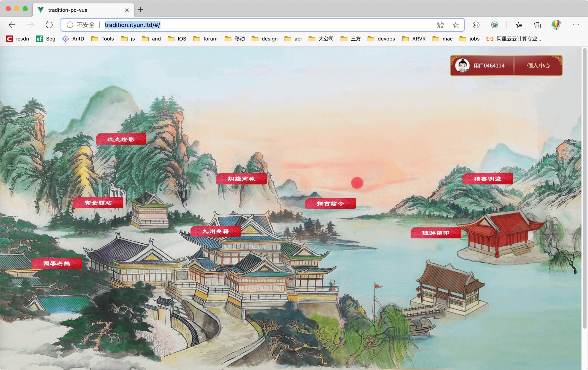Open the icsdn bookmark

coord(18,39)
